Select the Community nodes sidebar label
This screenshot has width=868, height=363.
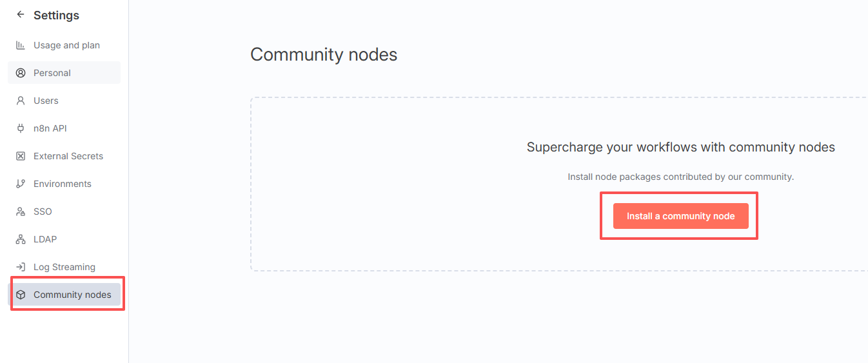tap(72, 295)
